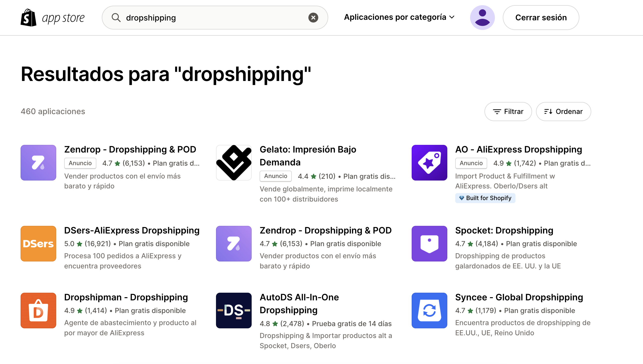Click the search magnifier icon
This screenshot has width=643, height=364.
click(116, 18)
